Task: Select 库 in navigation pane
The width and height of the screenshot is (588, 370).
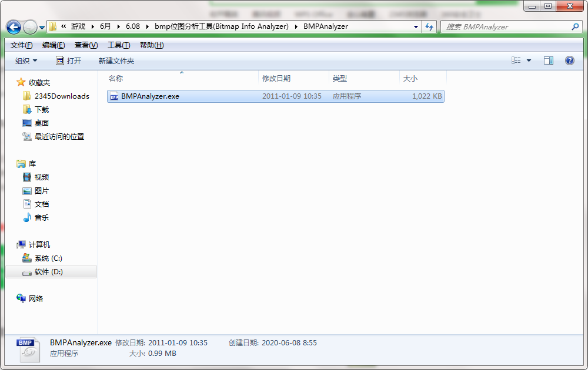Action: (x=32, y=164)
